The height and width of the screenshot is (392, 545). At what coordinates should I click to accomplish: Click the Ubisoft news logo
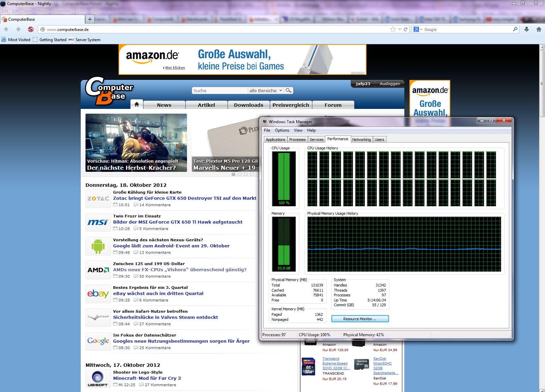(x=98, y=378)
